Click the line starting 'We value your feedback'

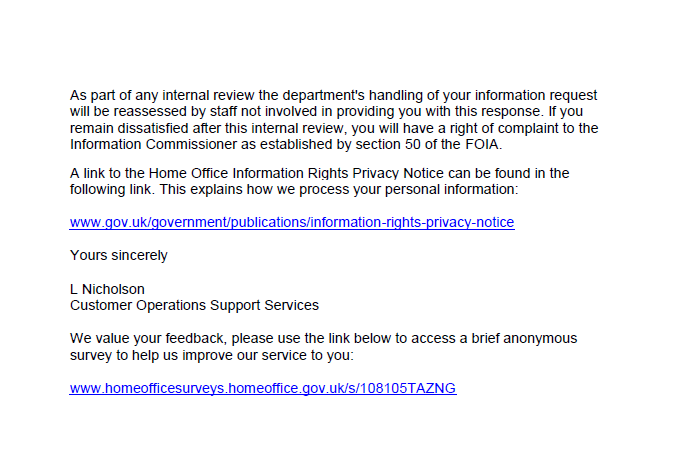(323, 338)
